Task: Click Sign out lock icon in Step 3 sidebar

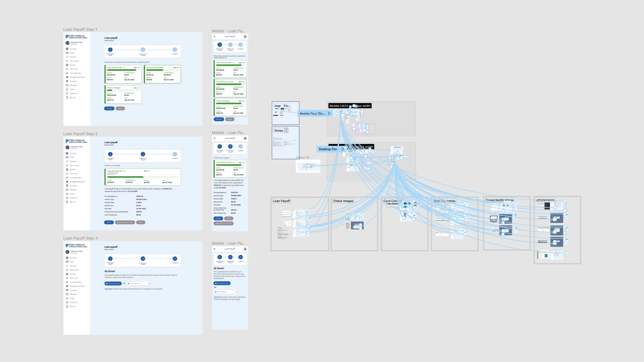Action: coord(67,306)
